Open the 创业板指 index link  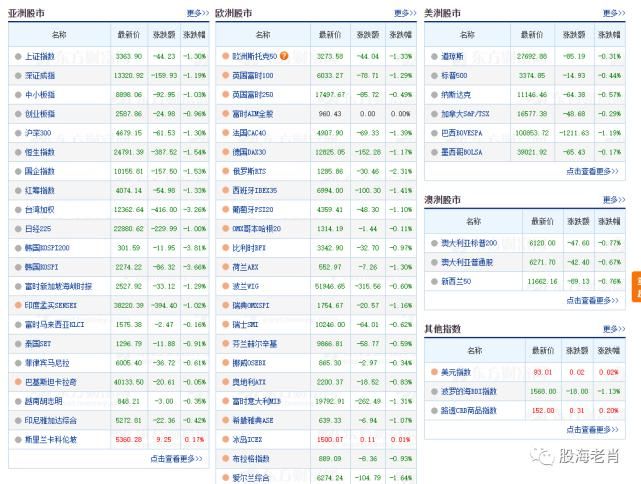(x=40, y=114)
